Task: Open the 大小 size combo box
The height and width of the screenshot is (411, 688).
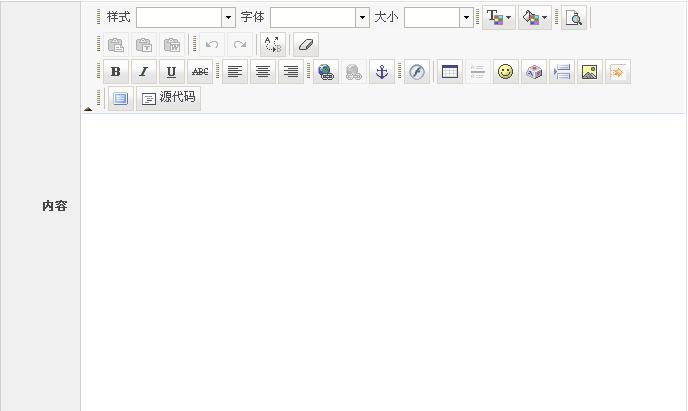Action: tap(439, 18)
